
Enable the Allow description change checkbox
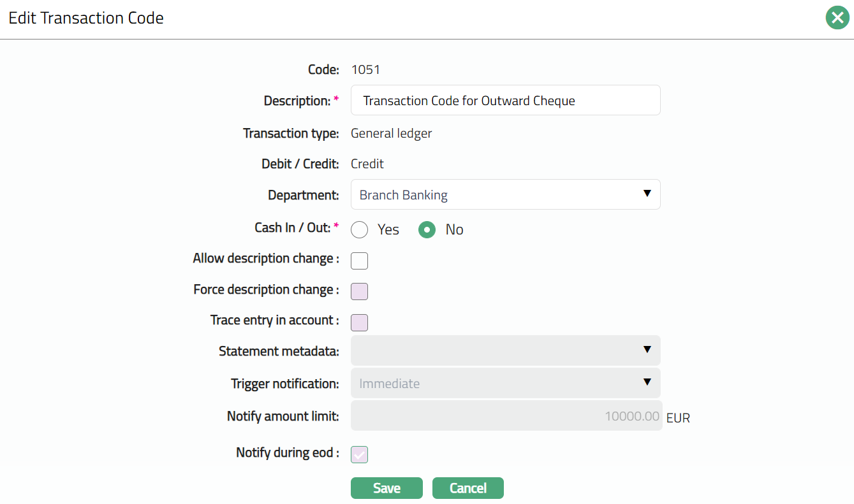click(360, 261)
